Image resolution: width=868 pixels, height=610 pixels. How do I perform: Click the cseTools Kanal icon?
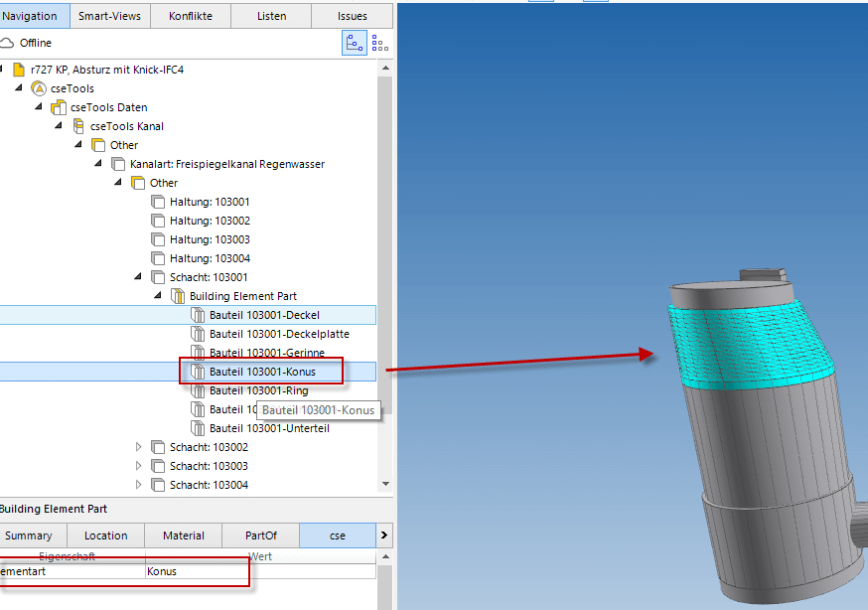[78, 126]
